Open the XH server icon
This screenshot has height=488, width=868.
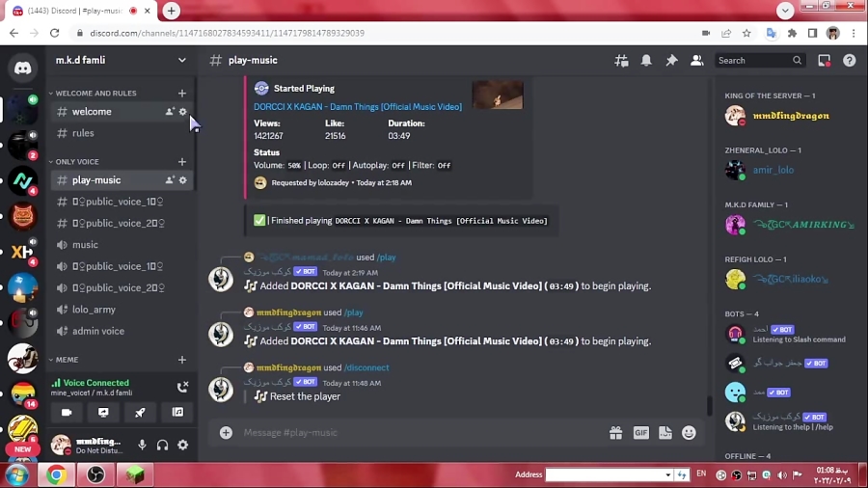click(23, 252)
